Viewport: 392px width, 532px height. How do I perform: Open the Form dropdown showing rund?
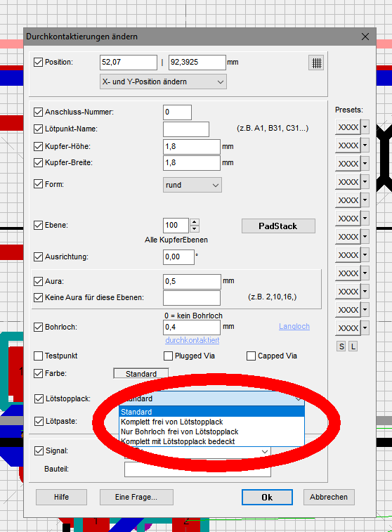pyautogui.click(x=192, y=185)
